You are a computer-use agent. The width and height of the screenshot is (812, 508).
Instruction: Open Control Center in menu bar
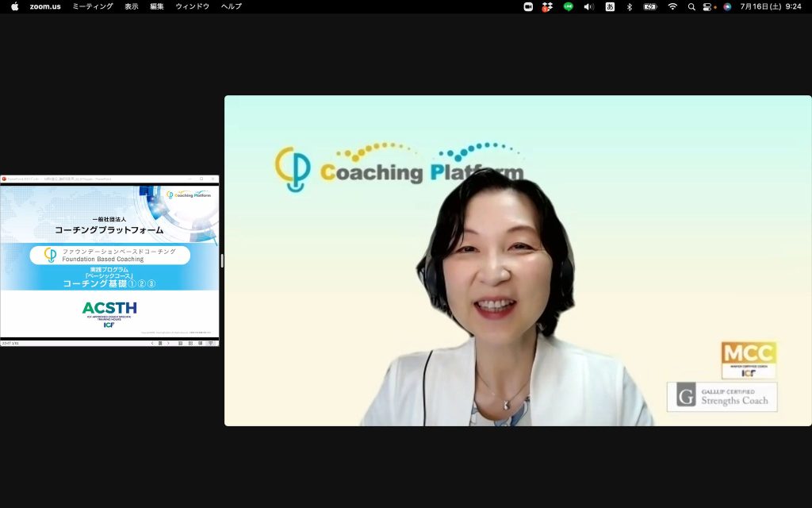(707, 6)
